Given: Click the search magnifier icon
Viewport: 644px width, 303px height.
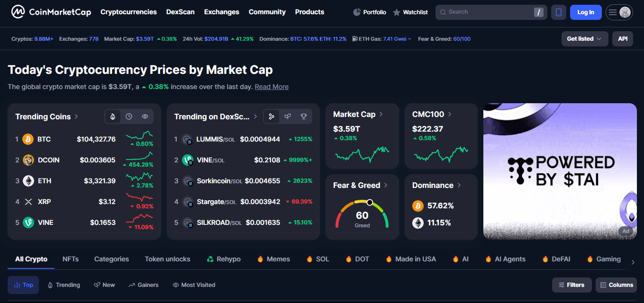Looking at the screenshot, I should 443,12.
